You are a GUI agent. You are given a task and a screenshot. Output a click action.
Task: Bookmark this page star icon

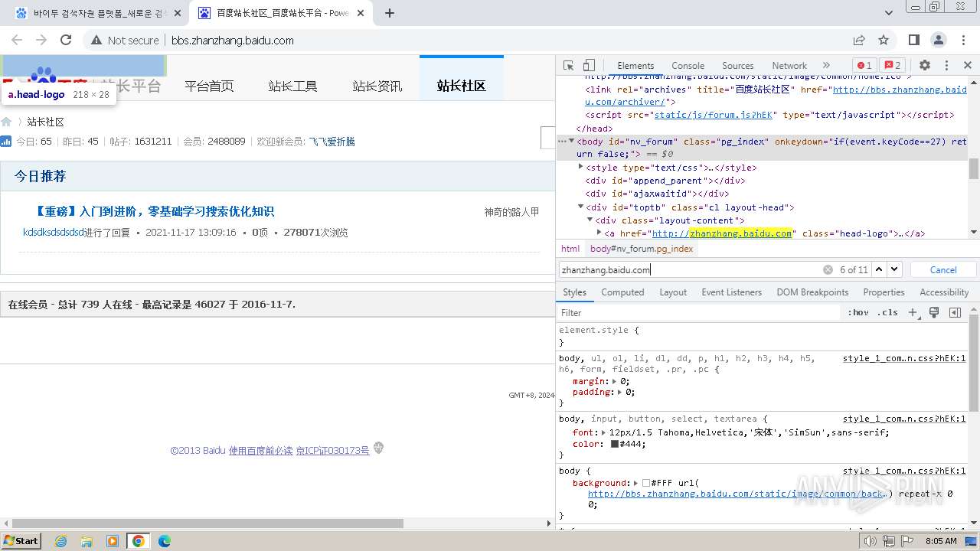[x=884, y=40]
